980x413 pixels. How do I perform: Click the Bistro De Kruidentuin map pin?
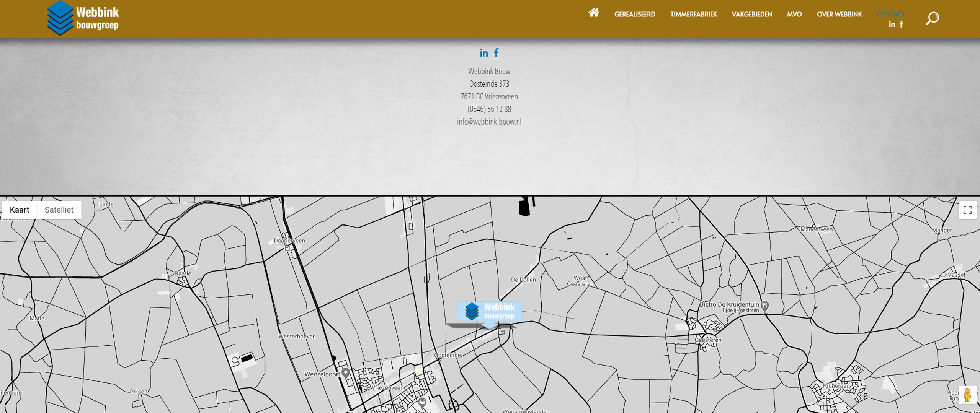(764, 305)
